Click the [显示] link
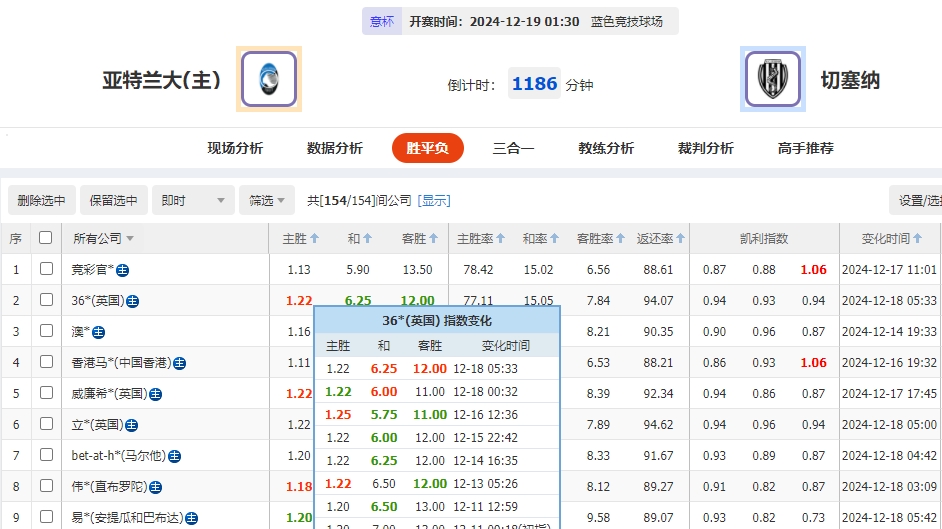Image resolution: width=942 pixels, height=529 pixels. pyautogui.click(x=434, y=200)
